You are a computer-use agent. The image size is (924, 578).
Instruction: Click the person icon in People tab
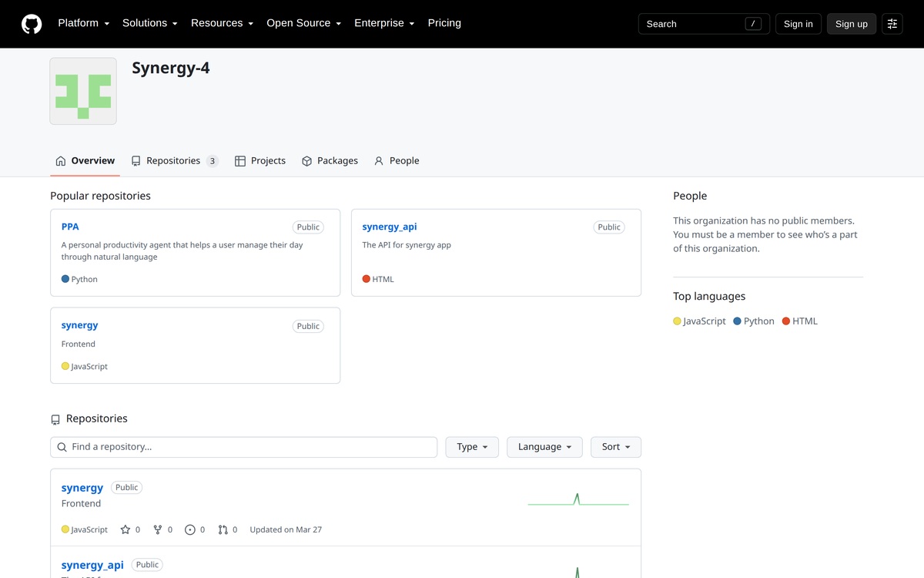click(x=379, y=161)
